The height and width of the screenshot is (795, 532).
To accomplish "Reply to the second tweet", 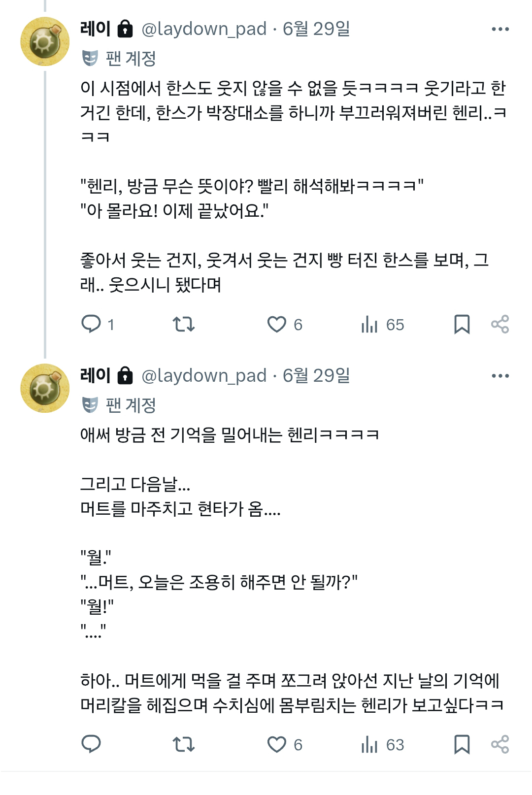I will (x=91, y=744).
